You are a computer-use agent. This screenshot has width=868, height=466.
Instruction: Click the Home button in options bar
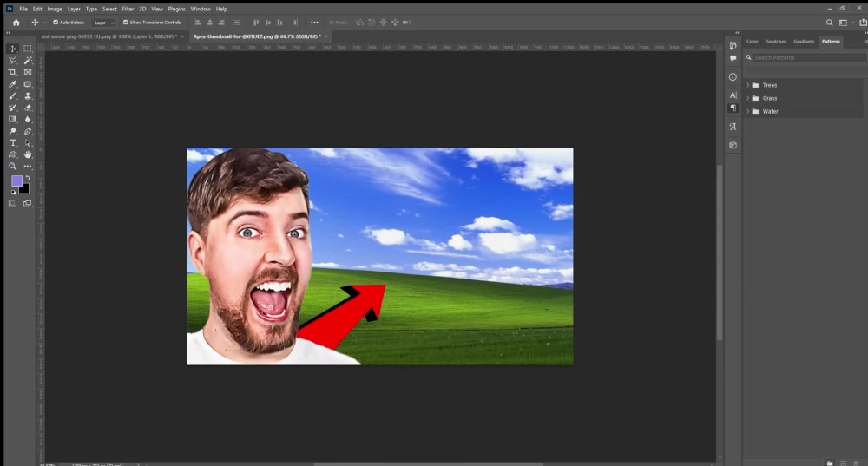(x=16, y=23)
